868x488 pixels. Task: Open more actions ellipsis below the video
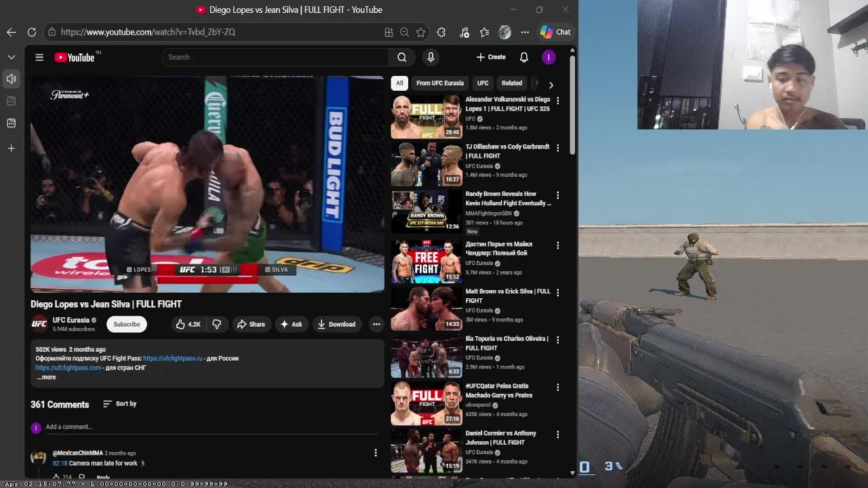point(376,324)
